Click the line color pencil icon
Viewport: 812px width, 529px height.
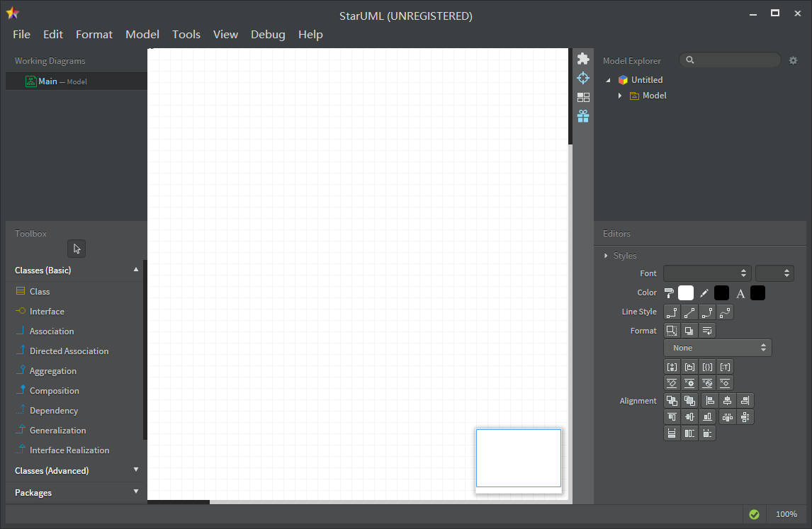pyautogui.click(x=704, y=293)
